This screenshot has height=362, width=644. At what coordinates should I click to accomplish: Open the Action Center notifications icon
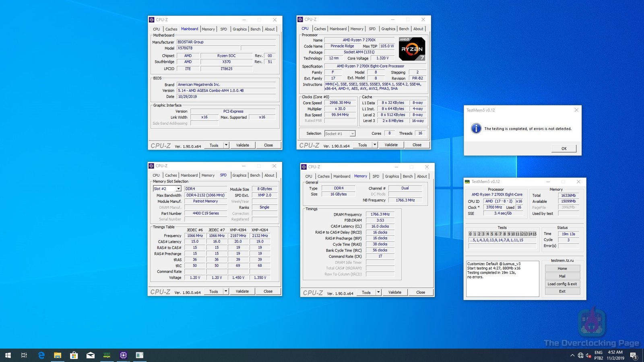[x=633, y=355]
